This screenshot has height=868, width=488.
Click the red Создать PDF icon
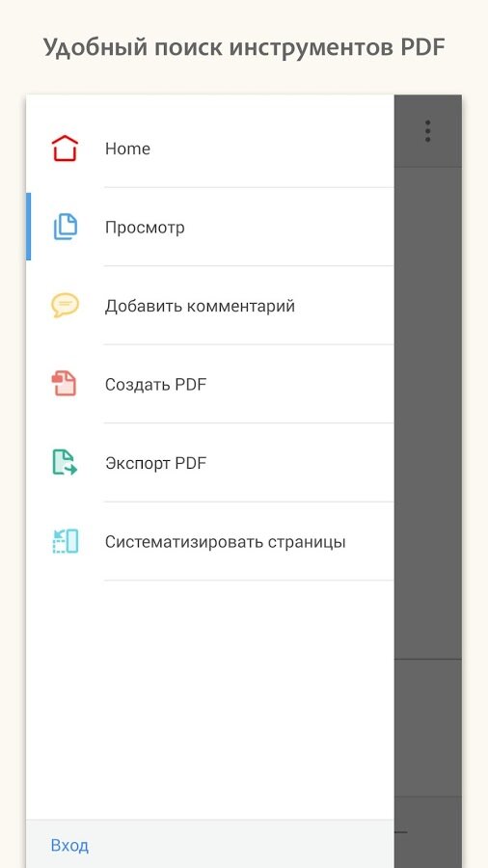tap(65, 384)
